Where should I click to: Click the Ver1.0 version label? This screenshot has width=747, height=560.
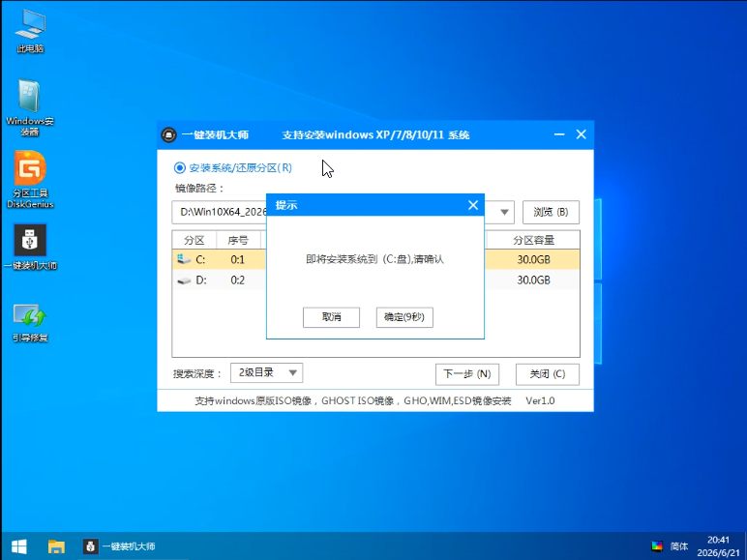coord(540,401)
